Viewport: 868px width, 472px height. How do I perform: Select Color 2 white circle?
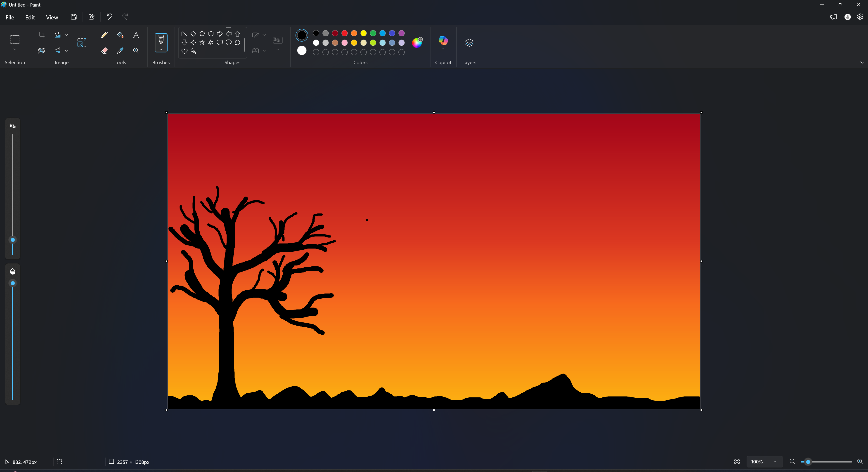(x=302, y=51)
